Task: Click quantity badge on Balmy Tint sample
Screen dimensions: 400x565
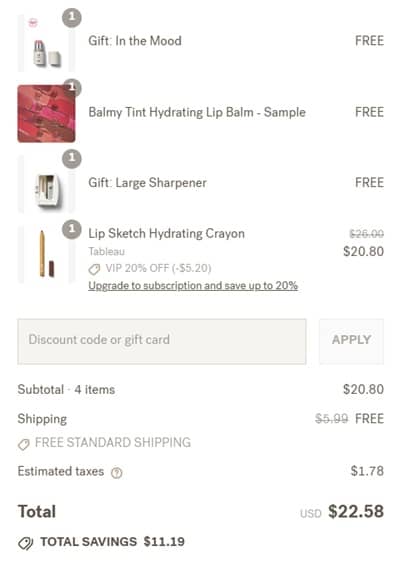Action: click(72, 86)
